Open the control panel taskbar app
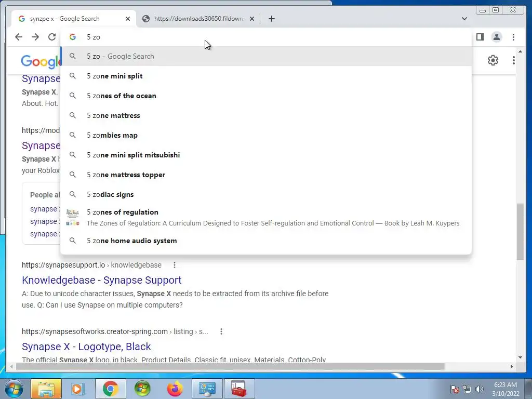Viewport: 532px width, 399px height. coord(207,389)
